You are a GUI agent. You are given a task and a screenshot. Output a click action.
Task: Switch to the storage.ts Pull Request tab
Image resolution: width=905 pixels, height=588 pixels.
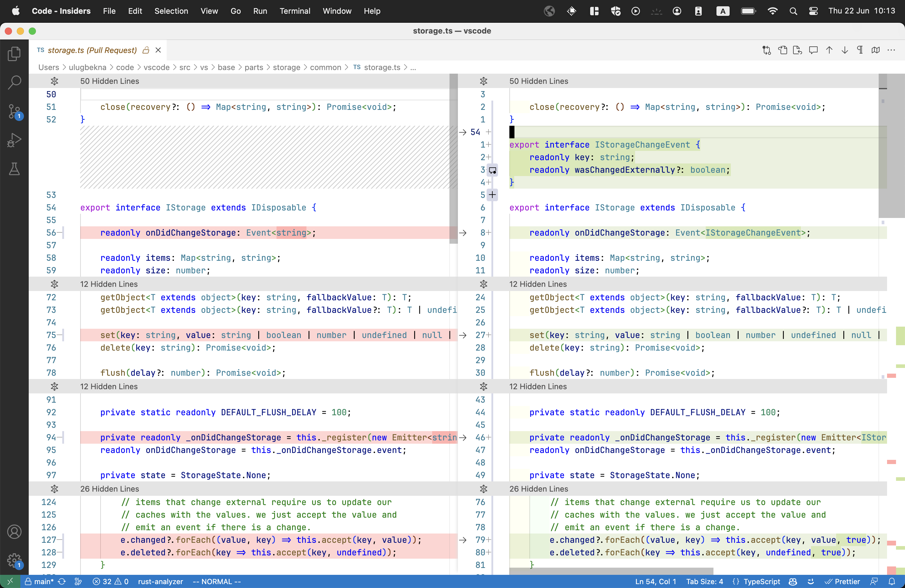click(91, 50)
